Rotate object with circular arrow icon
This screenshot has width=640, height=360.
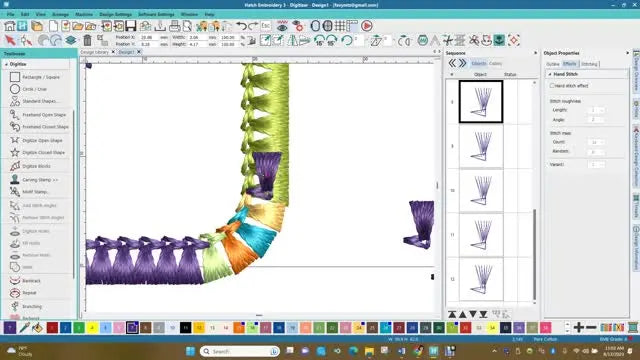347,40
